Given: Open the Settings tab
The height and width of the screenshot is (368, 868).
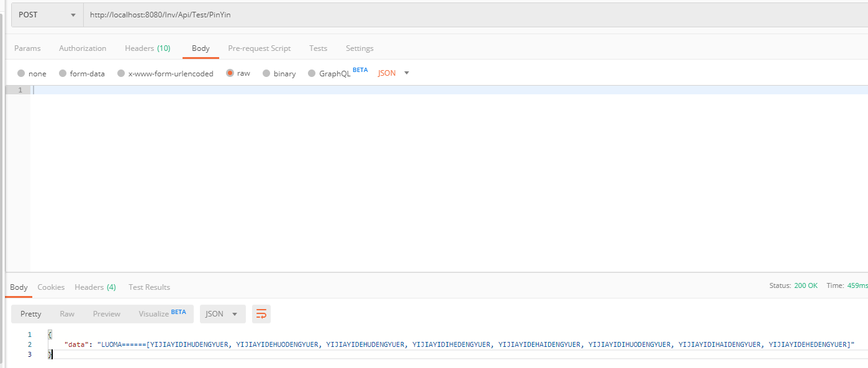Looking at the screenshot, I should [x=359, y=48].
